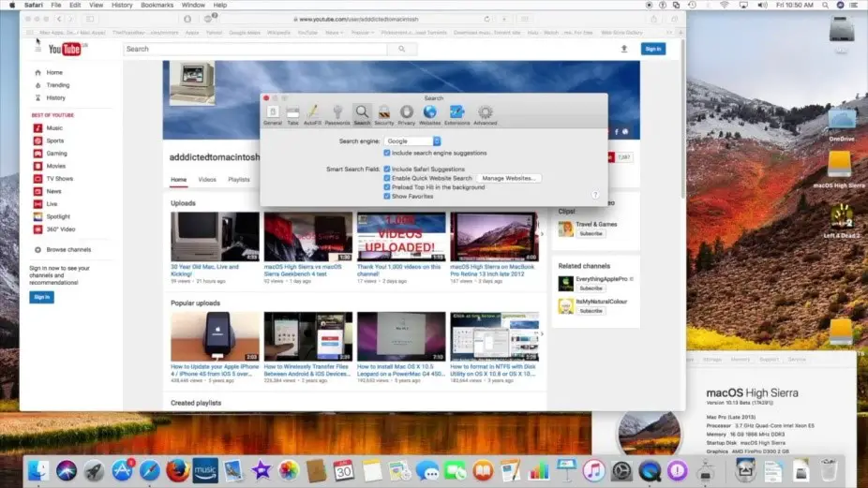Image resolution: width=868 pixels, height=488 pixels.
Task: Toggle the Show Favorites checkbox
Action: coord(387,196)
